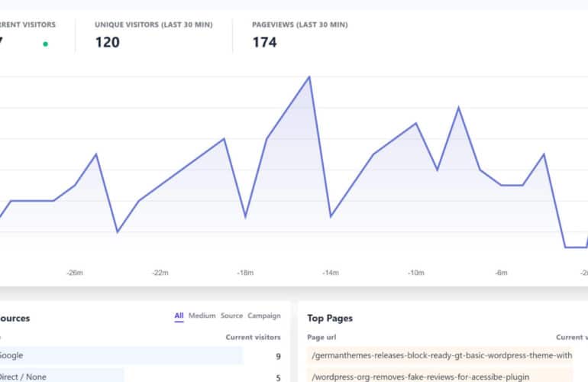Select the All tab in Sources
The image size is (588, 382).
pos(179,316)
